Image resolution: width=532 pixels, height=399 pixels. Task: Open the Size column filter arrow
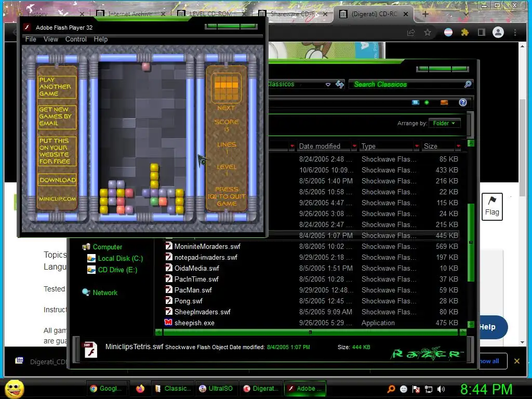[458, 146]
